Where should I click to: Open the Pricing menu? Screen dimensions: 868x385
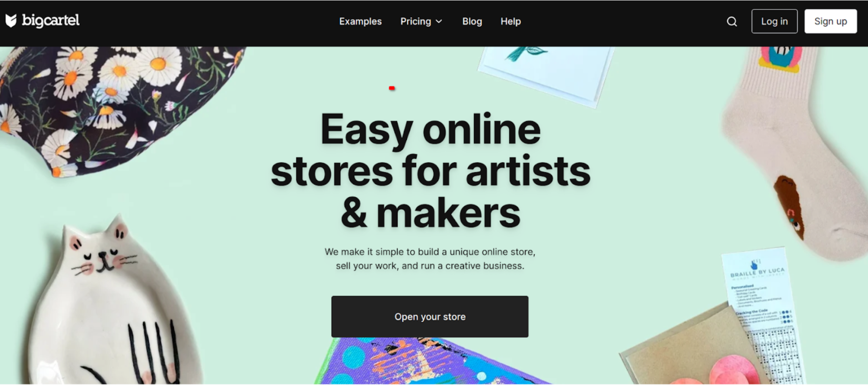(421, 22)
